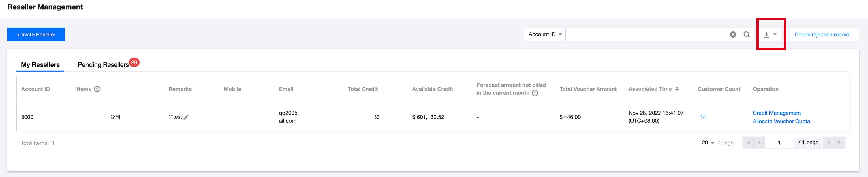Sort by Associated Time
Image resolution: width=868 pixels, height=177 pixels.
[x=677, y=89]
